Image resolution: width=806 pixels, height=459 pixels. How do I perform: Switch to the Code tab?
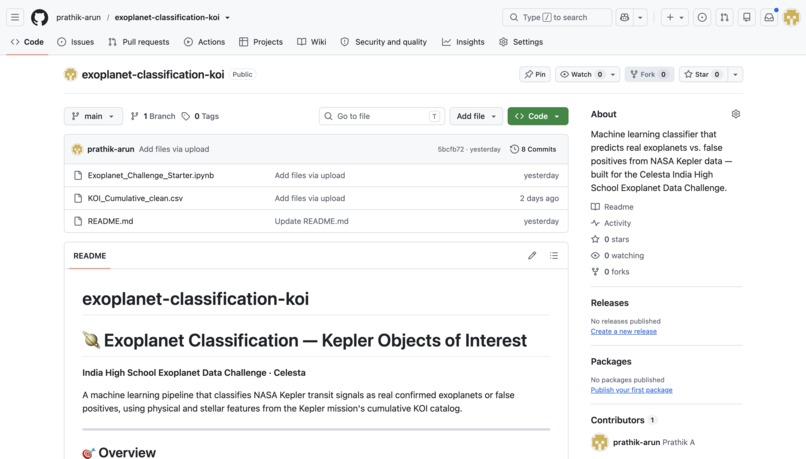pos(27,42)
